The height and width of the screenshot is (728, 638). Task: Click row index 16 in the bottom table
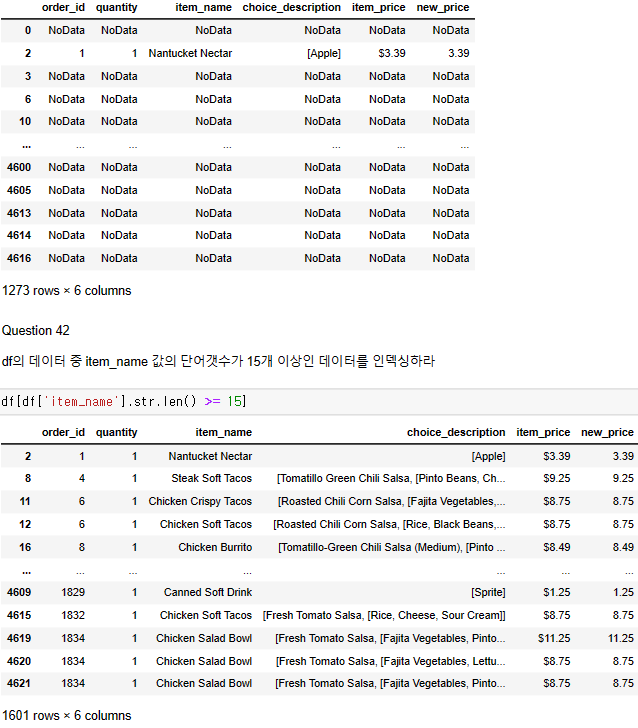(25, 547)
